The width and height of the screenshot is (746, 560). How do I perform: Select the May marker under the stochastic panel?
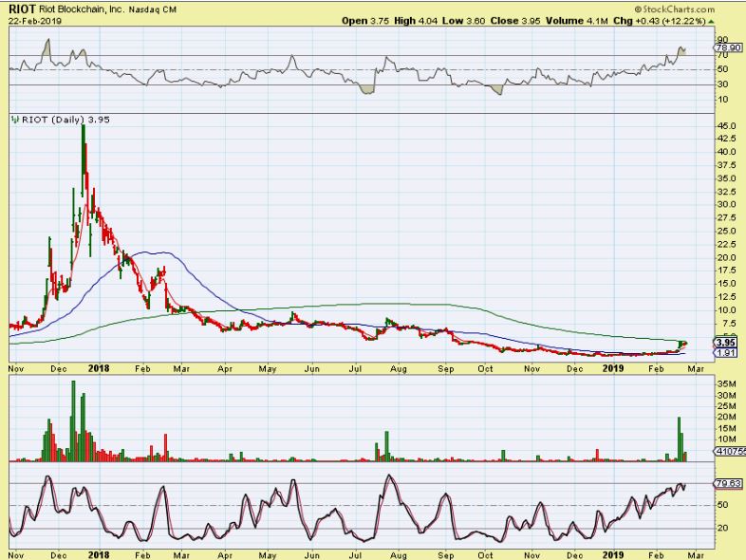coord(268,555)
